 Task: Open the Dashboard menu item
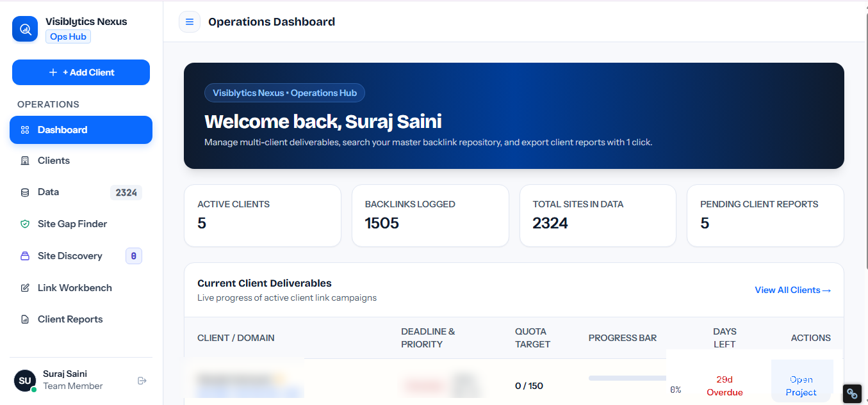click(x=81, y=130)
